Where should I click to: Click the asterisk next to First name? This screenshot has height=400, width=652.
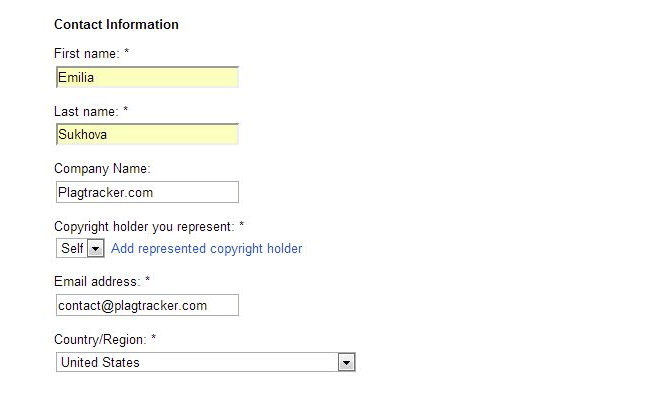coord(127,53)
